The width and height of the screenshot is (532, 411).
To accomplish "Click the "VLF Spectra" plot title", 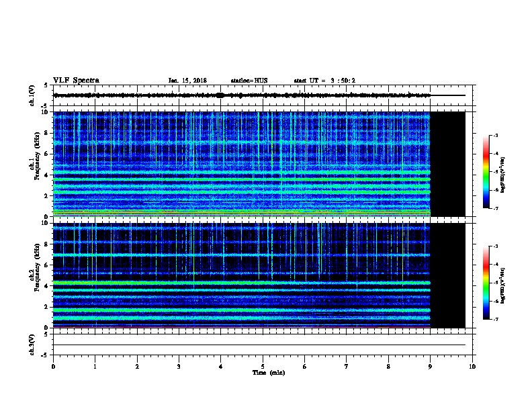I will tap(76, 80).
